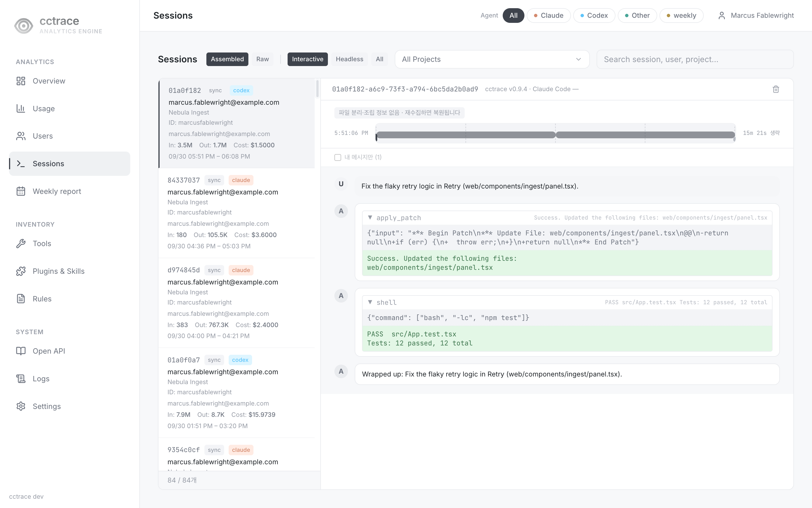Collapse the apply_patch tool call
Screen dimensions: 812x508
click(x=370, y=217)
